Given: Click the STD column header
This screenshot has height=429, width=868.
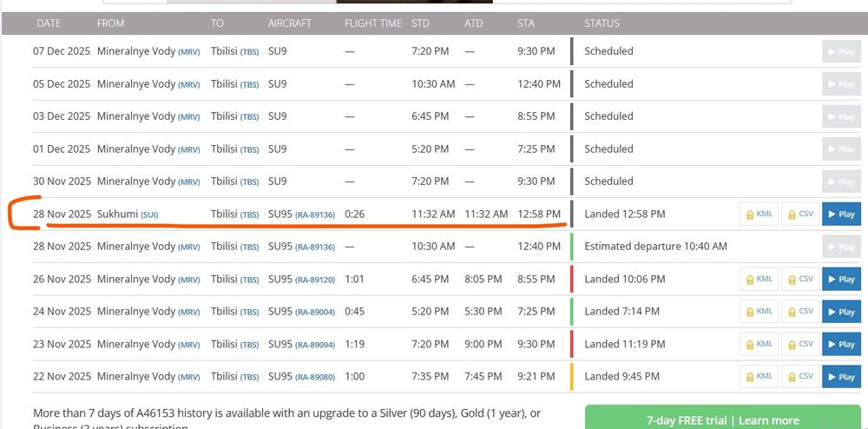Looking at the screenshot, I should pyautogui.click(x=420, y=23).
